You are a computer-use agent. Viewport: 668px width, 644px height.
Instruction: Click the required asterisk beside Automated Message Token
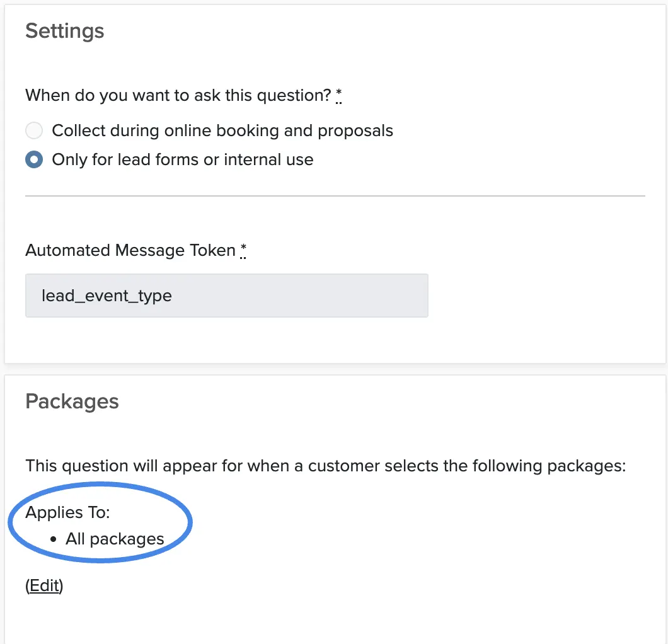(243, 250)
